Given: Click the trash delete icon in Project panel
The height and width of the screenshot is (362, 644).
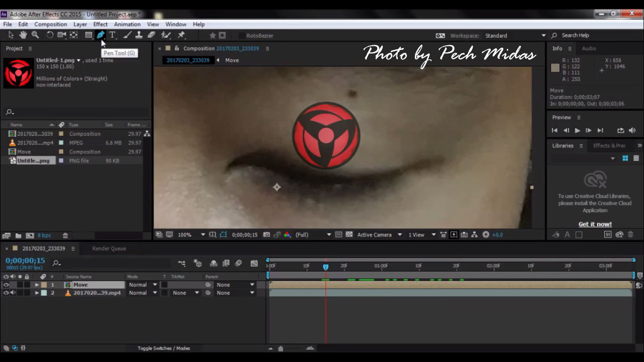Looking at the screenshot, I should (x=65, y=236).
